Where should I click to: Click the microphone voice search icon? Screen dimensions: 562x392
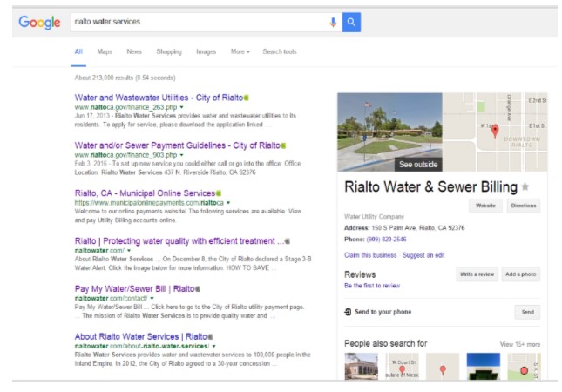coord(333,22)
